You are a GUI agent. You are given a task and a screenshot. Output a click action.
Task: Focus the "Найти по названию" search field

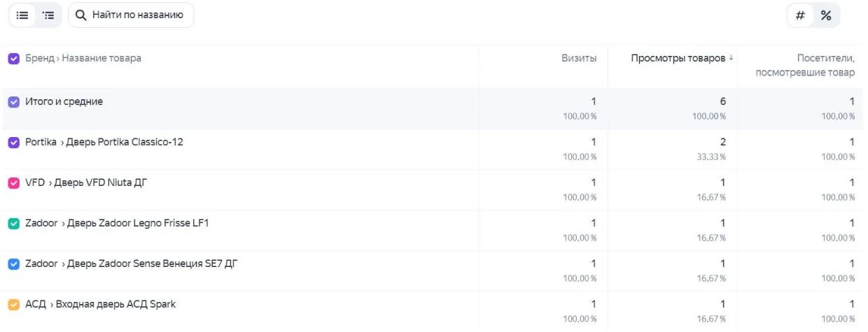[131, 15]
